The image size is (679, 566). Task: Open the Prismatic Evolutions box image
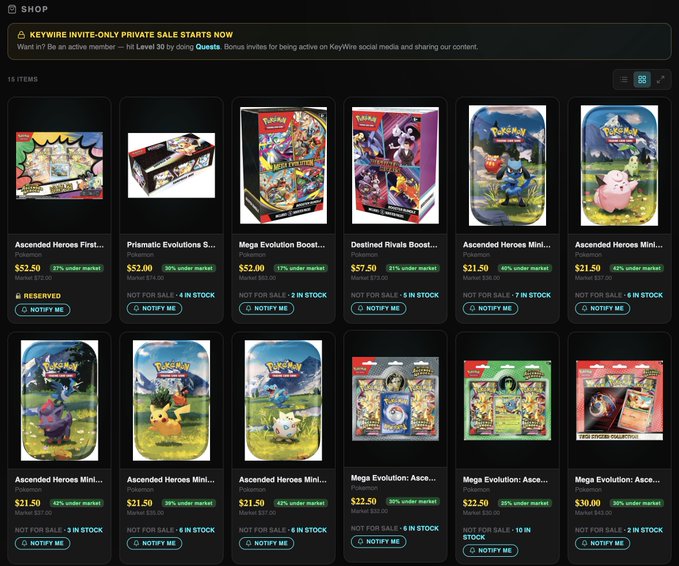[171, 165]
